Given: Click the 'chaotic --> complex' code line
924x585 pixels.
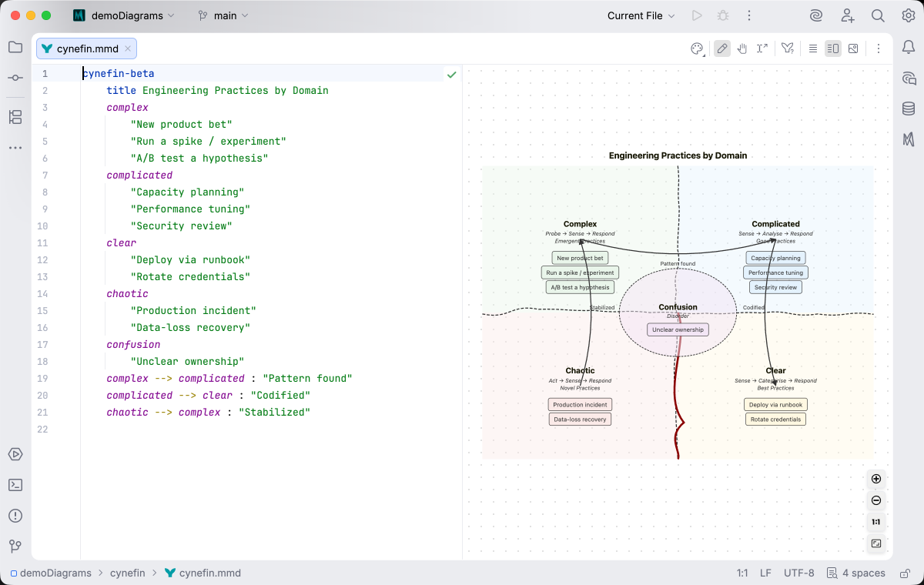Looking at the screenshot, I should tap(208, 413).
